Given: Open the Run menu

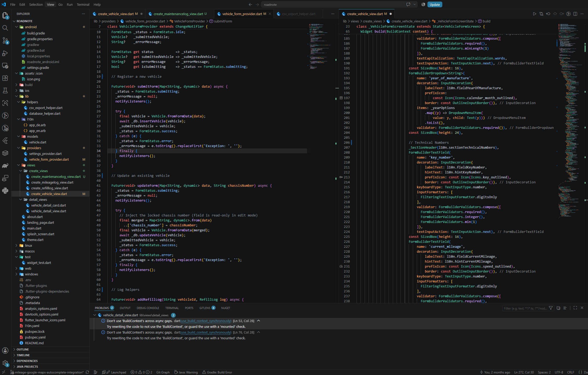Looking at the screenshot, I should [70, 4].
